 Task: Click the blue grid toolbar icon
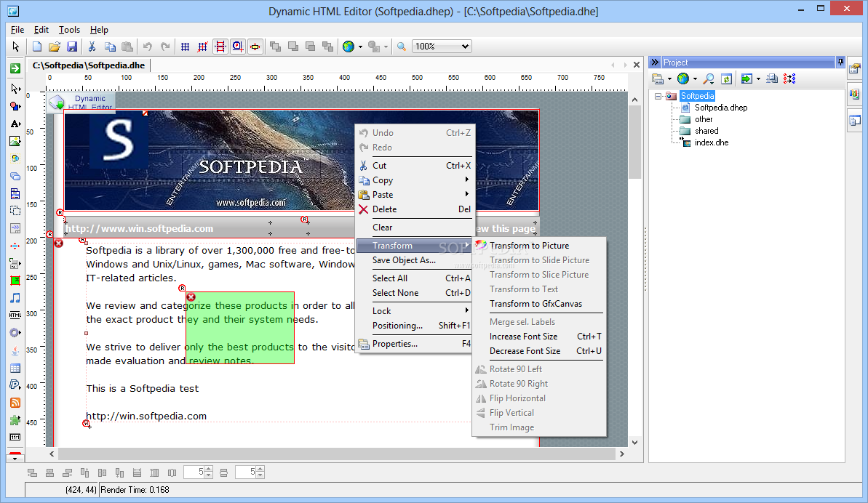(x=186, y=47)
